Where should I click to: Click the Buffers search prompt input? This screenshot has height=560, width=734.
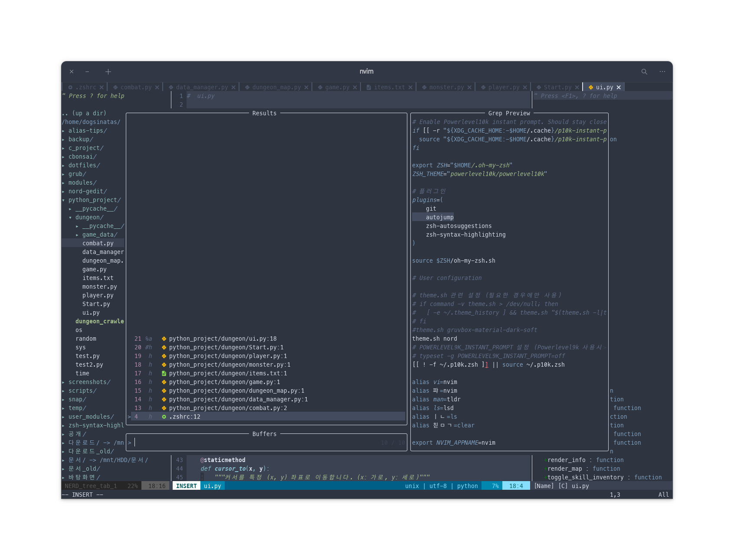coord(260,443)
